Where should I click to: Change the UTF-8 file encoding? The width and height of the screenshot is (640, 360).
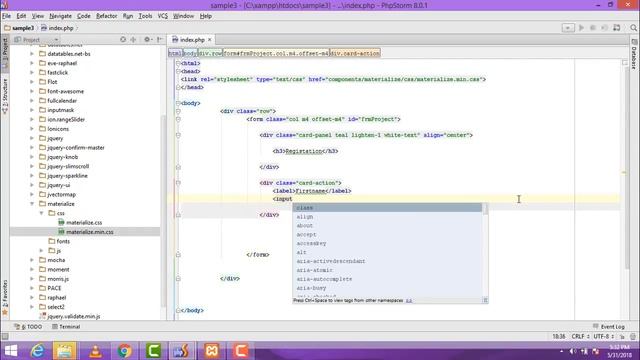(x=604, y=337)
